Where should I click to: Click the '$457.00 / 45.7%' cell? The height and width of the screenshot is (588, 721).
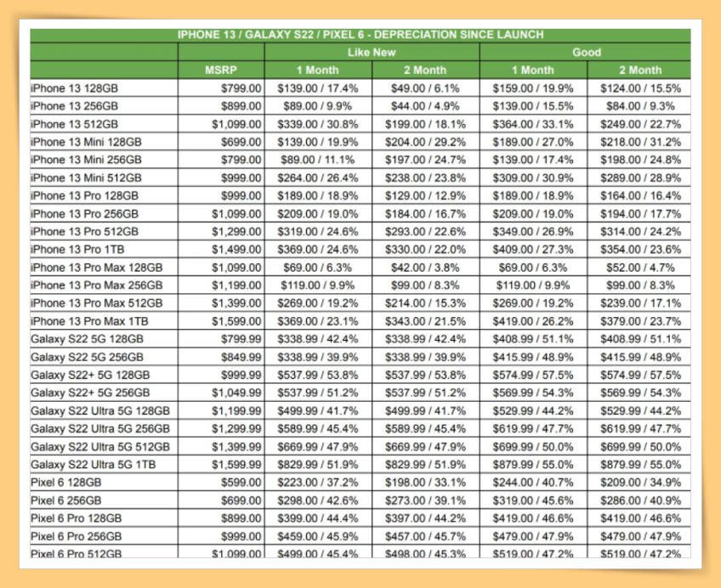[425, 536]
